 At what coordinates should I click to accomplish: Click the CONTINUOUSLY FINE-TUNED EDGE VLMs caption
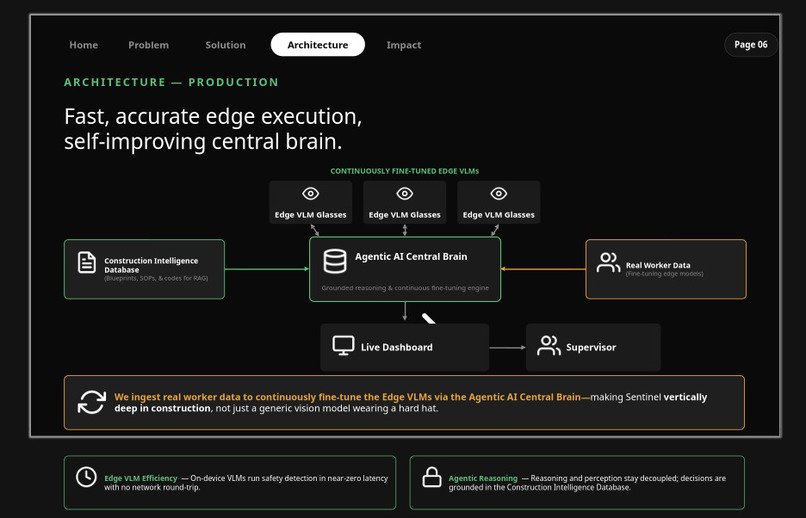tap(405, 171)
